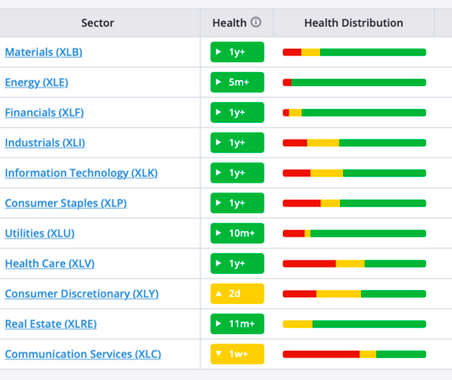Click the Health Care distribution bar

(x=354, y=264)
